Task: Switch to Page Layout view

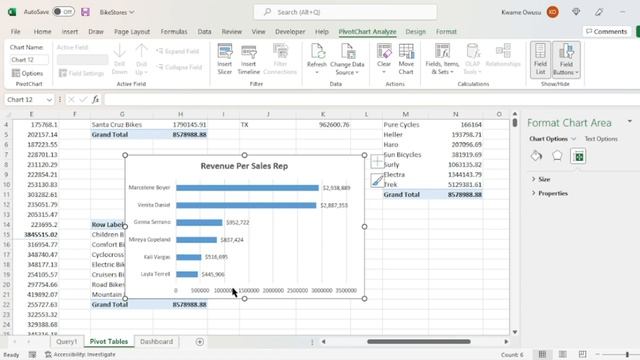Action: click(562, 355)
